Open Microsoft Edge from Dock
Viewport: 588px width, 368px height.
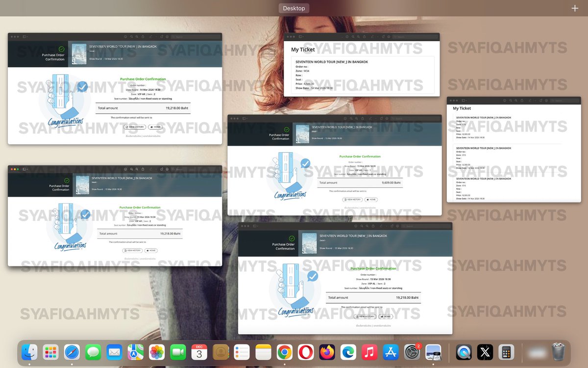click(x=349, y=352)
